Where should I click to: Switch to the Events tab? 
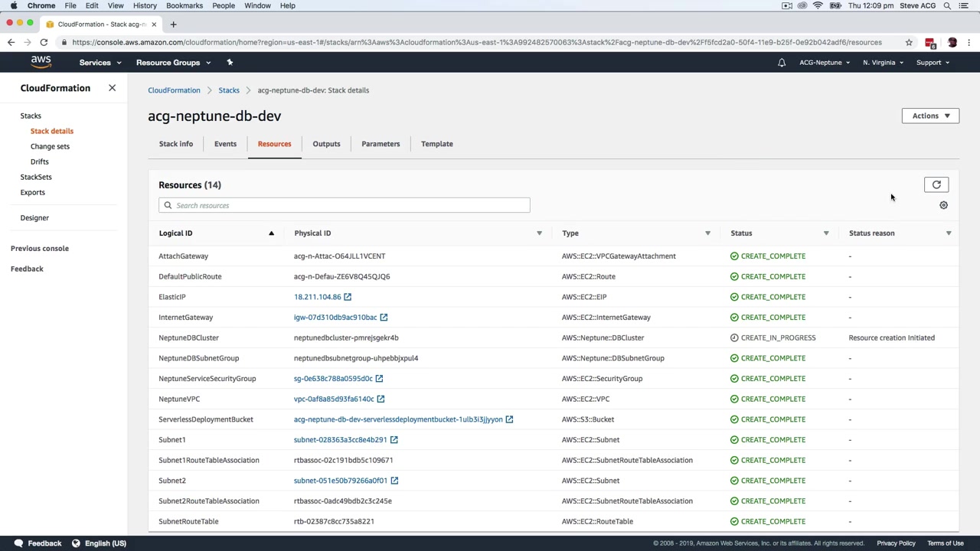pos(225,144)
